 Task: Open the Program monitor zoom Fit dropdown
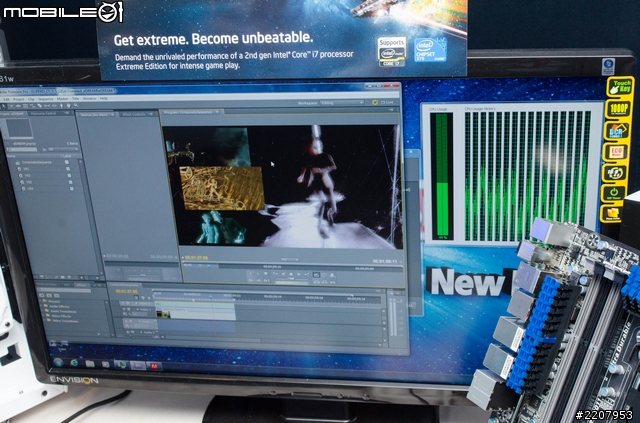coord(290,259)
